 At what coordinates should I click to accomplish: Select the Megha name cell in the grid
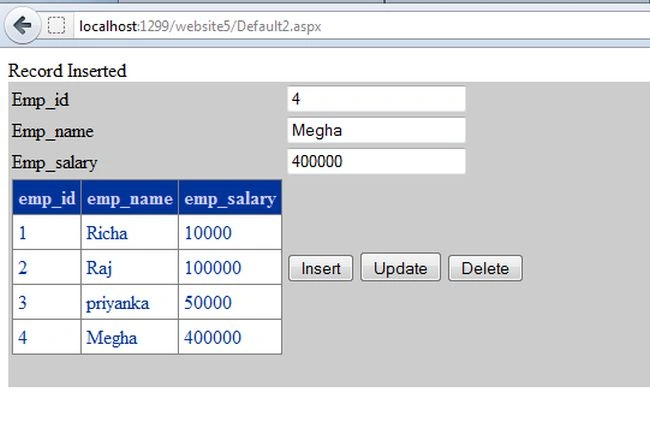click(130, 337)
